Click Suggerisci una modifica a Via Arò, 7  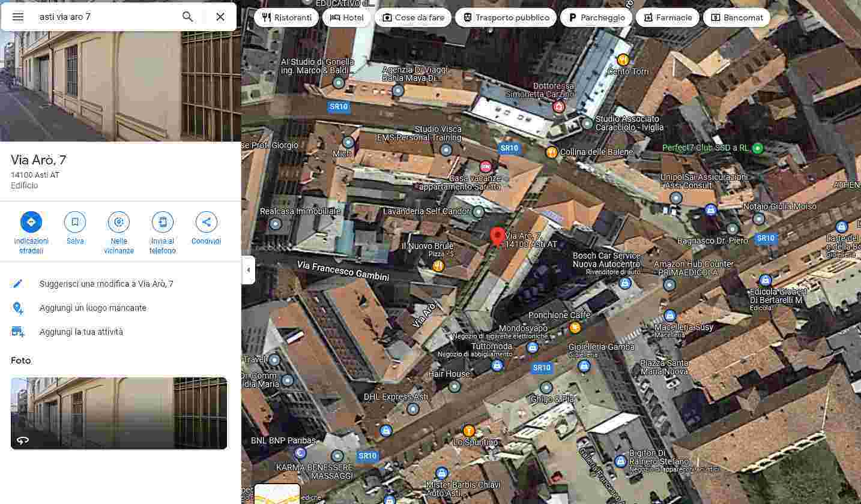tap(106, 284)
